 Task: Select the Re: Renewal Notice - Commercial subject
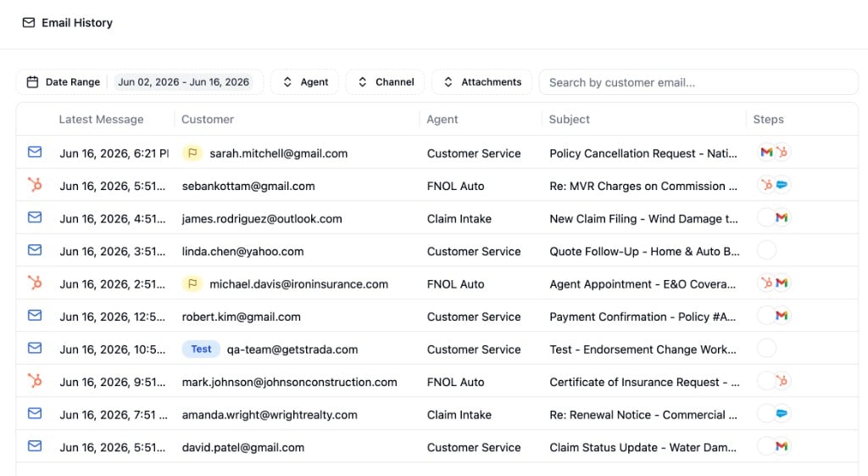643,415
